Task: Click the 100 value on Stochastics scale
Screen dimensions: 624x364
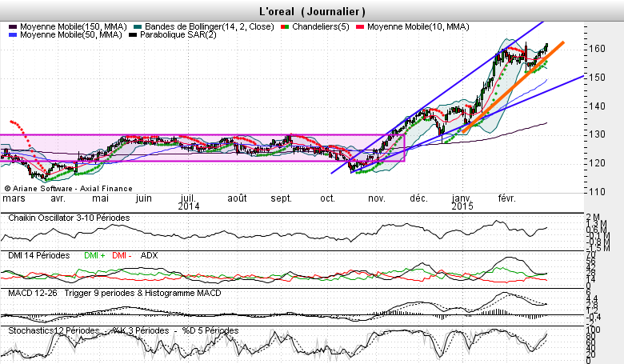Action: (593, 330)
